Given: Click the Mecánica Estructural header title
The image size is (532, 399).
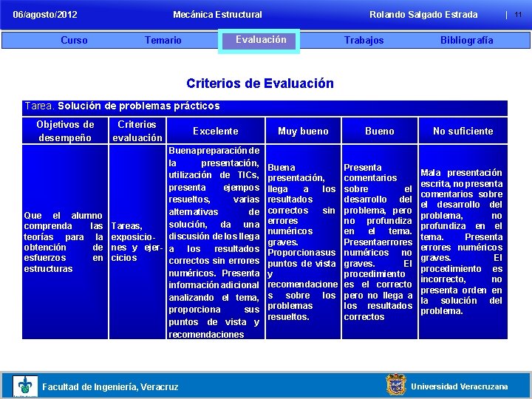Looking at the screenshot, I should [217, 15].
